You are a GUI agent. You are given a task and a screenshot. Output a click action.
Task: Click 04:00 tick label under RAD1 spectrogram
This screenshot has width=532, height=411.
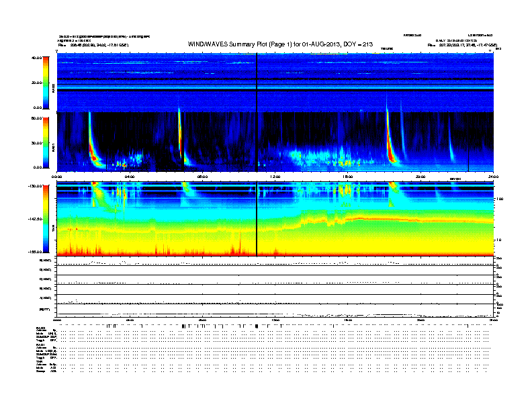pos(130,177)
